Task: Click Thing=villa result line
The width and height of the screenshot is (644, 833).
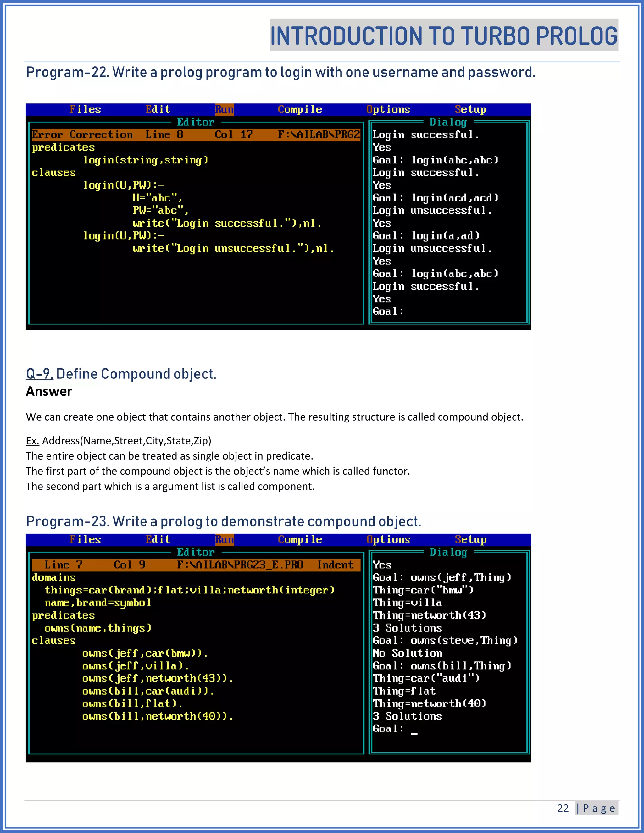Action: 407,603
